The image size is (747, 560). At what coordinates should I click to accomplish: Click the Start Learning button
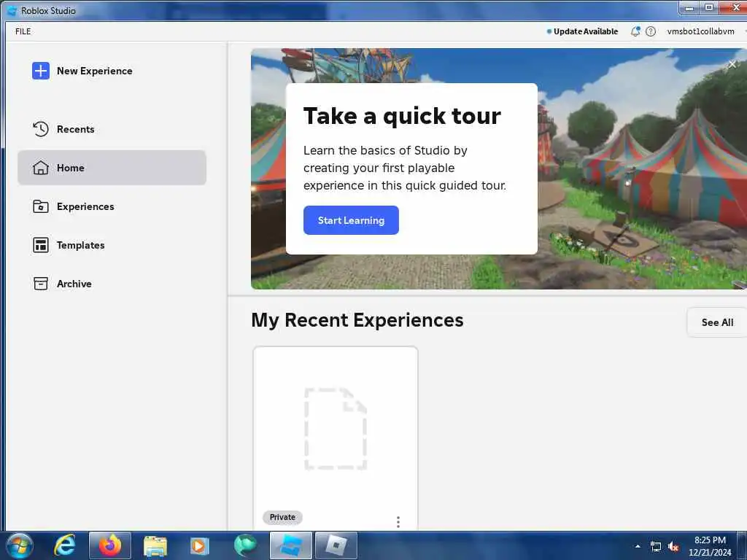[351, 220]
